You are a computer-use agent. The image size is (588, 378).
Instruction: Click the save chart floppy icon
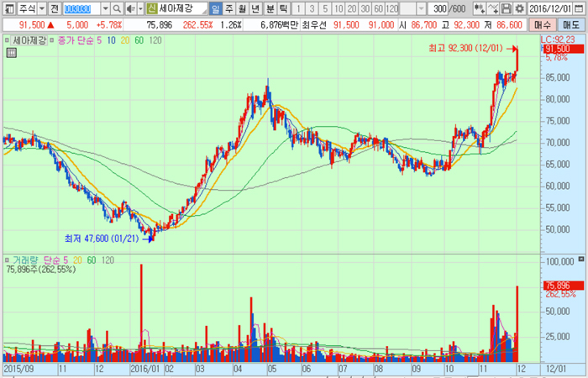tap(507, 8)
